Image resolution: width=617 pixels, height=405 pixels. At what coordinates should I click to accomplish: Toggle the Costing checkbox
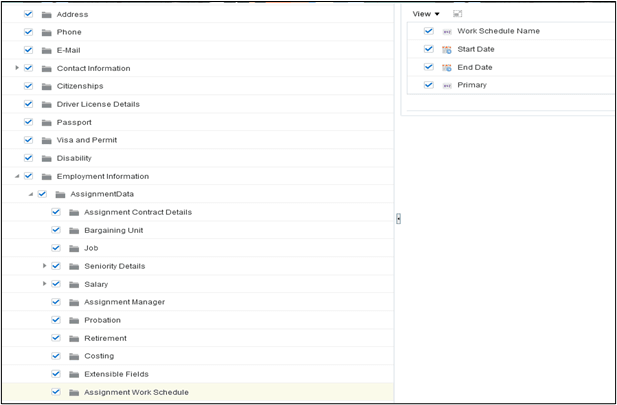(56, 356)
